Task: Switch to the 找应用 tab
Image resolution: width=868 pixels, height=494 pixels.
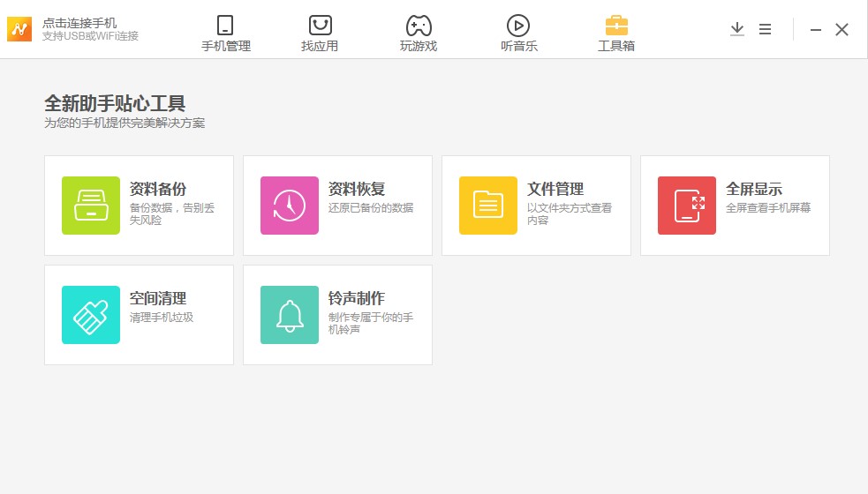Action: point(320,34)
